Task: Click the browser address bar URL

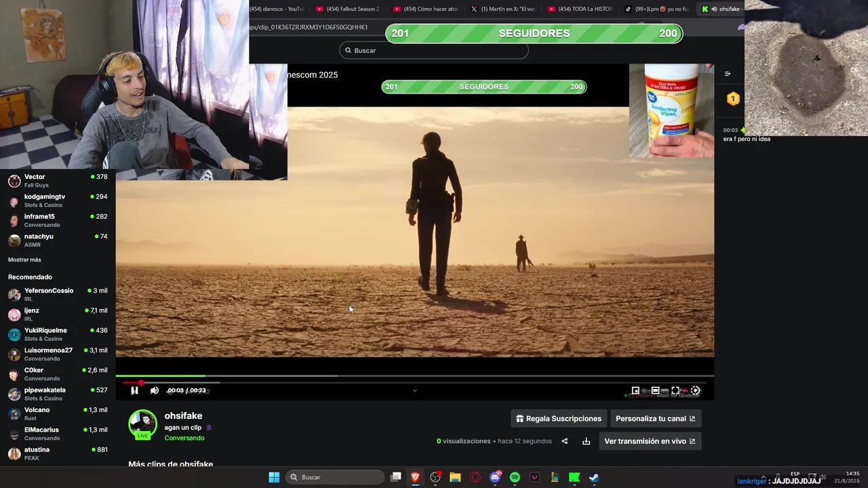Action: pos(309,27)
